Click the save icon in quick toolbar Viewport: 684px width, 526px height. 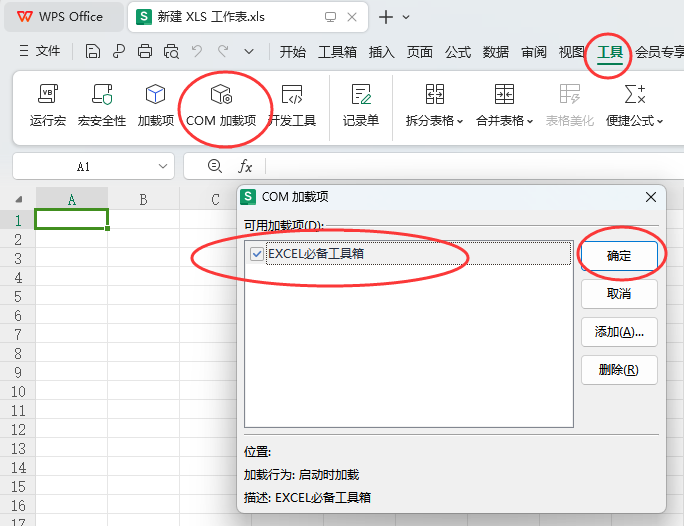(x=93, y=52)
